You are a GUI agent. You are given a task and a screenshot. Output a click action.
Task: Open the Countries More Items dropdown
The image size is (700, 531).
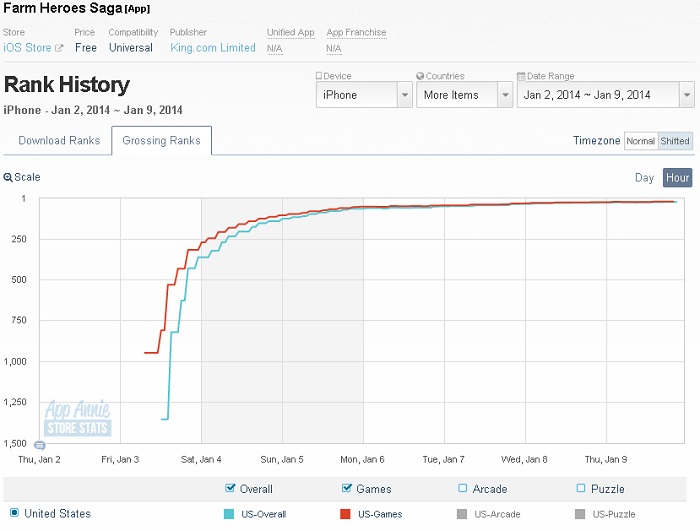coord(464,95)
